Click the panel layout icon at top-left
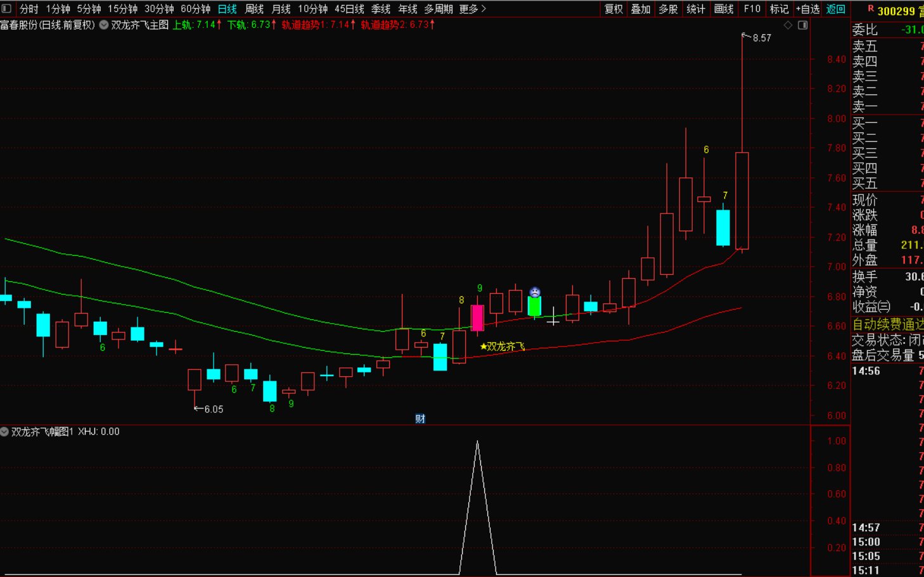Viewport: 924px width, 577px height. coord(6,9)
